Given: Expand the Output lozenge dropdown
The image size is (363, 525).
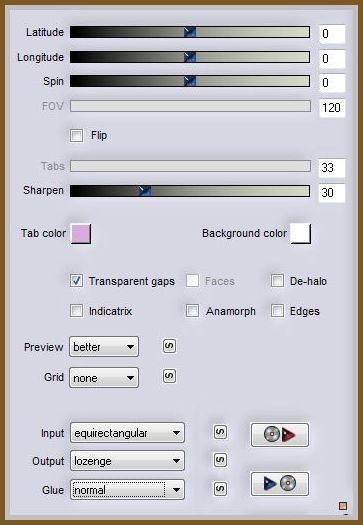Looking at the screenshot, I should click(x=127, y=461).
